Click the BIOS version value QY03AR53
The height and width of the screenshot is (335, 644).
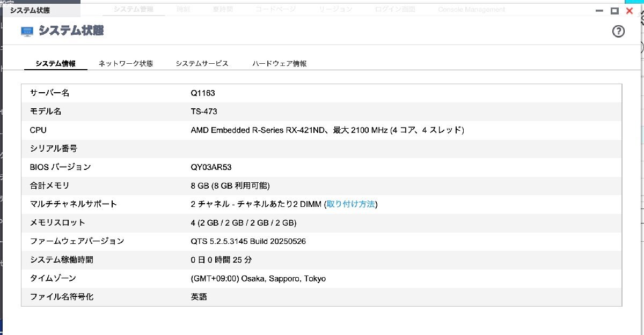211,167
